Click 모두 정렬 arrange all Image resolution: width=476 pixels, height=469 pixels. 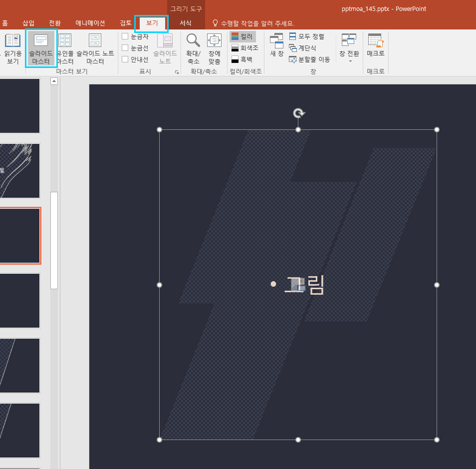point(307,36)
